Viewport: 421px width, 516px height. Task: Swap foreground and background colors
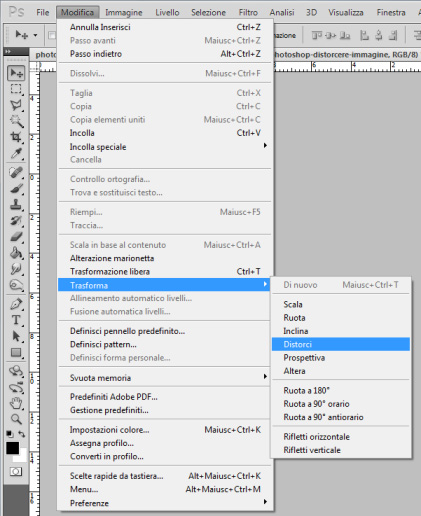[x=21, y=434]
